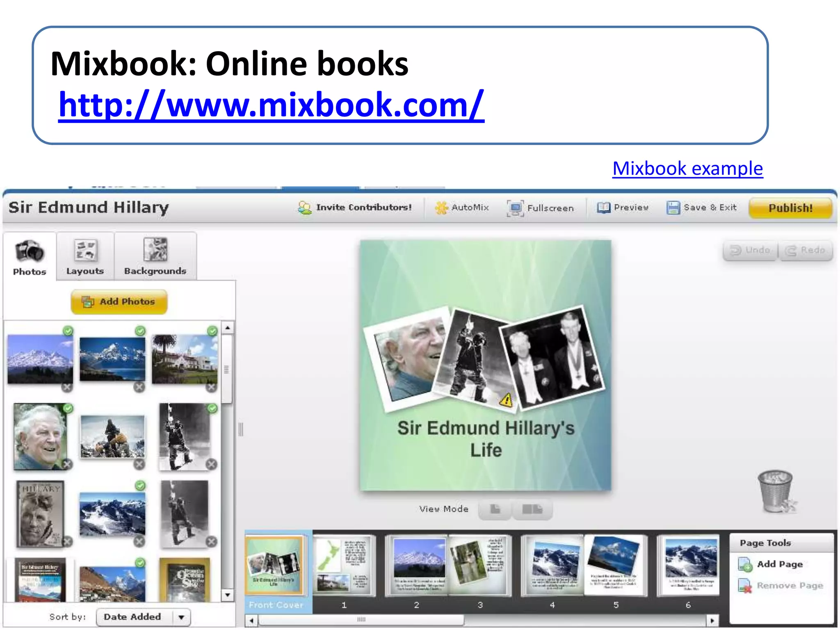Switch to the Layouts tab

(85, 257)
